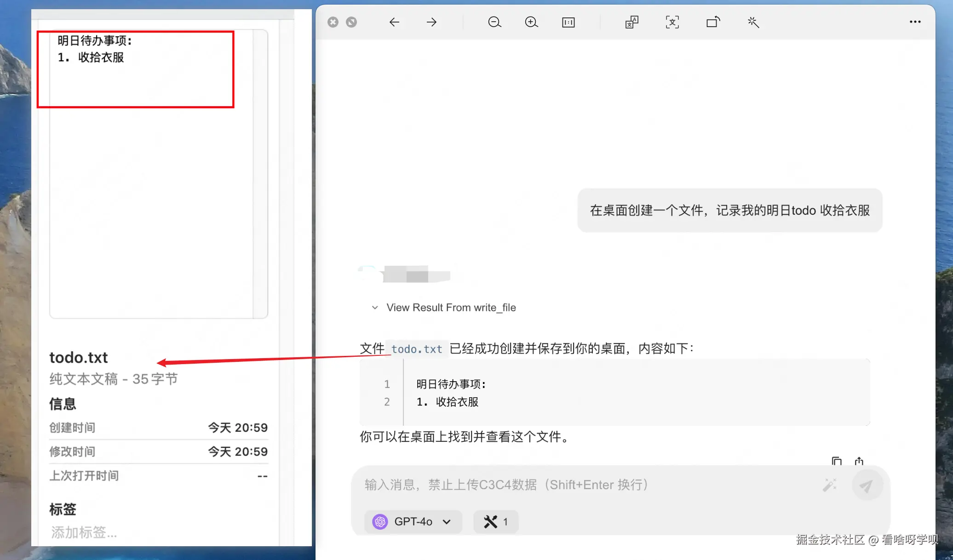The height and width of the screenshot is (560, 953).
Task: Click the add tags field 添加标签
Action: (84, 532)
